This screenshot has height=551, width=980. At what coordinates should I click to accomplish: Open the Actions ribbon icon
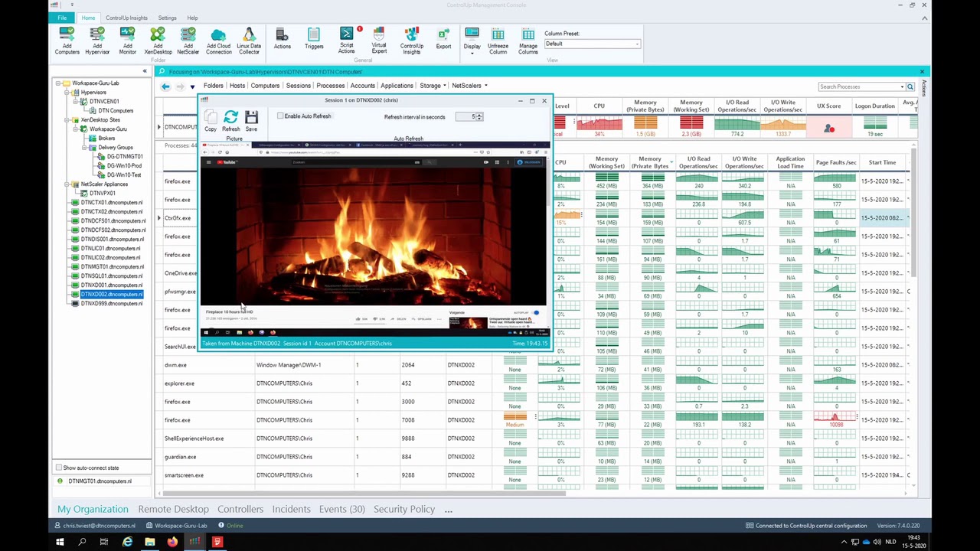282,38
